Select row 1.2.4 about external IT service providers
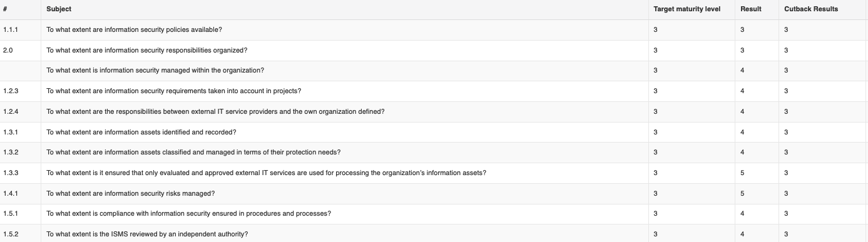The width and height of the screenshot is (868, 242). [x=434, y=112]
